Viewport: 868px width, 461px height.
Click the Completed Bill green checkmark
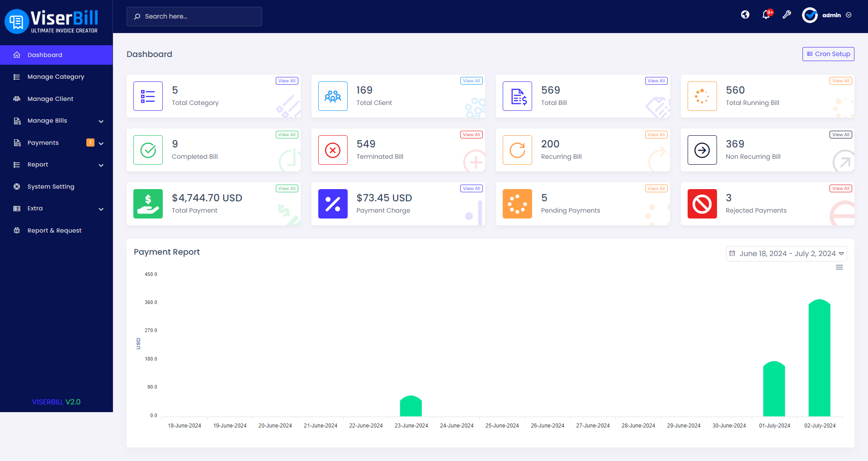148,150
